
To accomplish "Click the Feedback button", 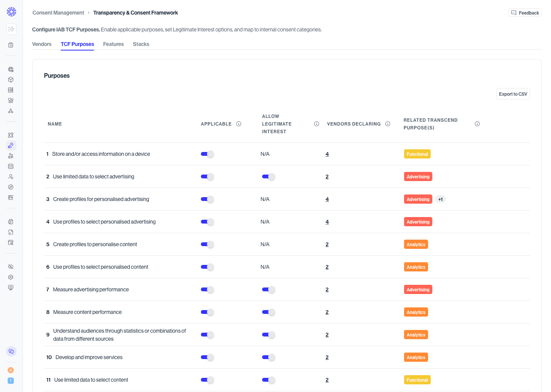I will tap(525, 13).
